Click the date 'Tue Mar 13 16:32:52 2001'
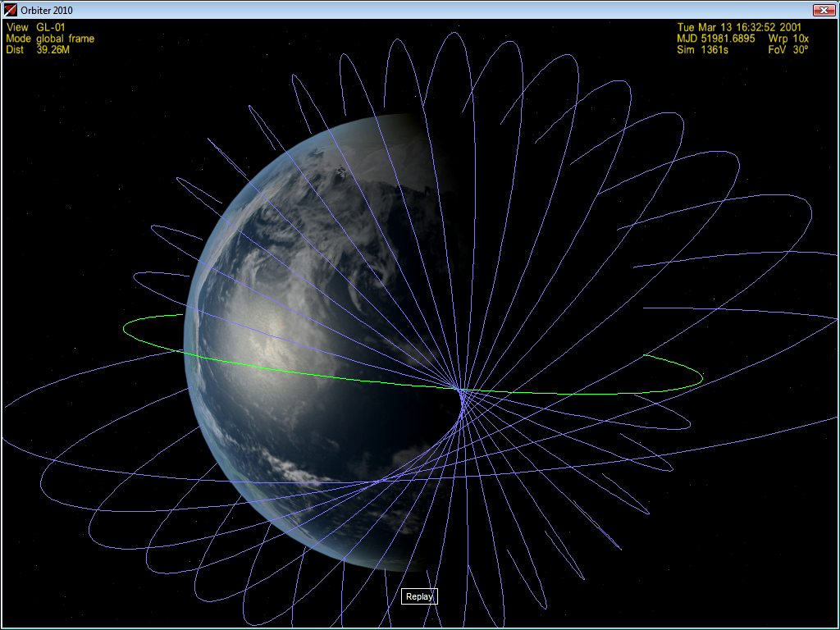The image size is (840, 630). 739,27
